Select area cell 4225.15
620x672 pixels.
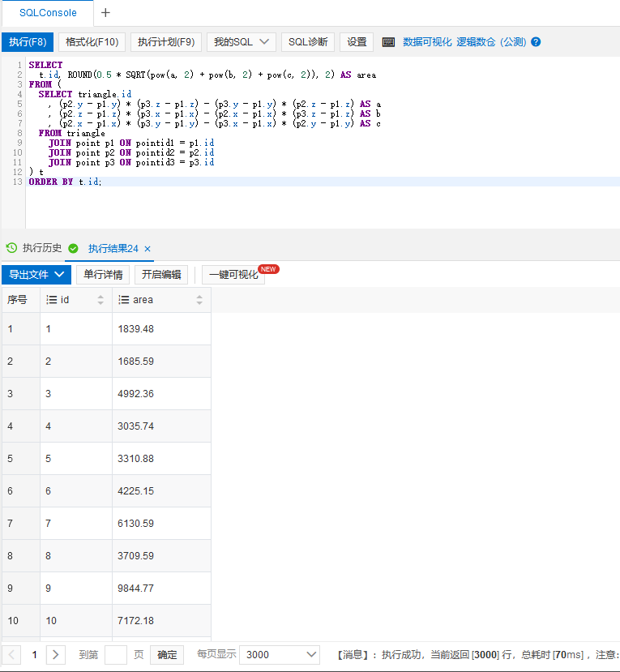click(161, 491)
